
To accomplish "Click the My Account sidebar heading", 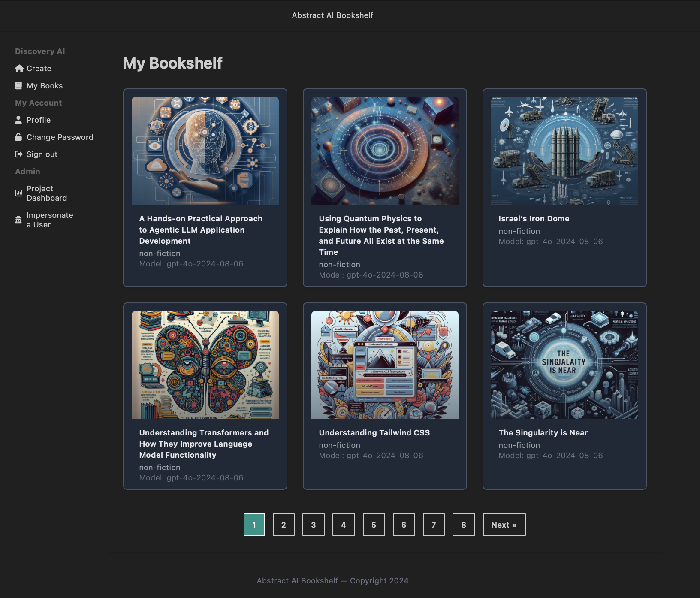I will click(38, 103).
